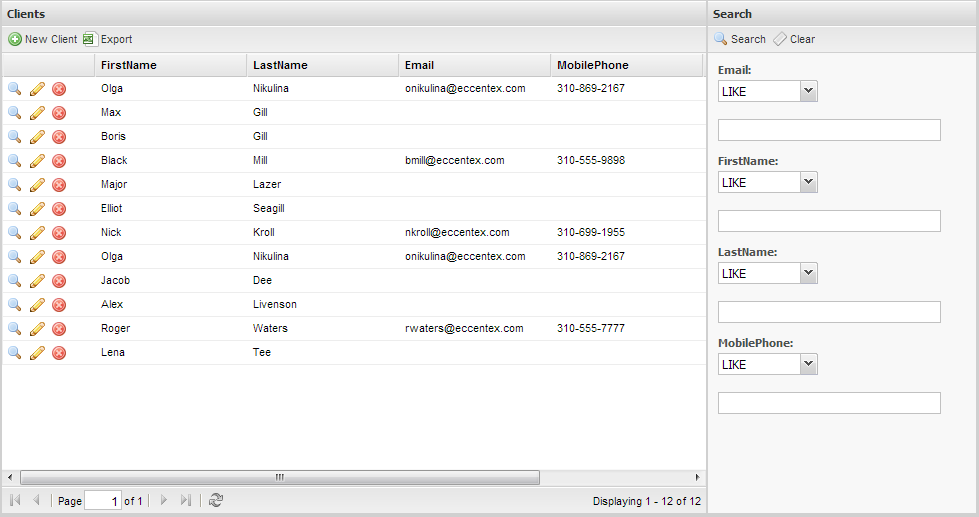Focus the FirstName search text field
Image resolution: width=979 pixels, height=517 pixels.
[x=829, y=221]
